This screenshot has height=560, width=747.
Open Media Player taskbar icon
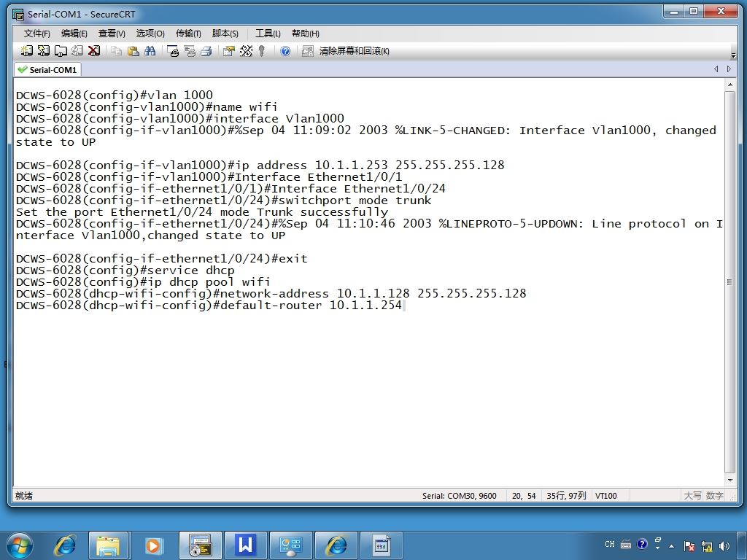pos(152,545)
